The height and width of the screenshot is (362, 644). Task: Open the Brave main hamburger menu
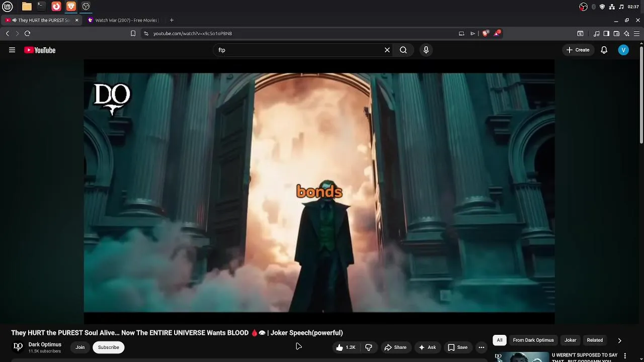pos(636,33)
